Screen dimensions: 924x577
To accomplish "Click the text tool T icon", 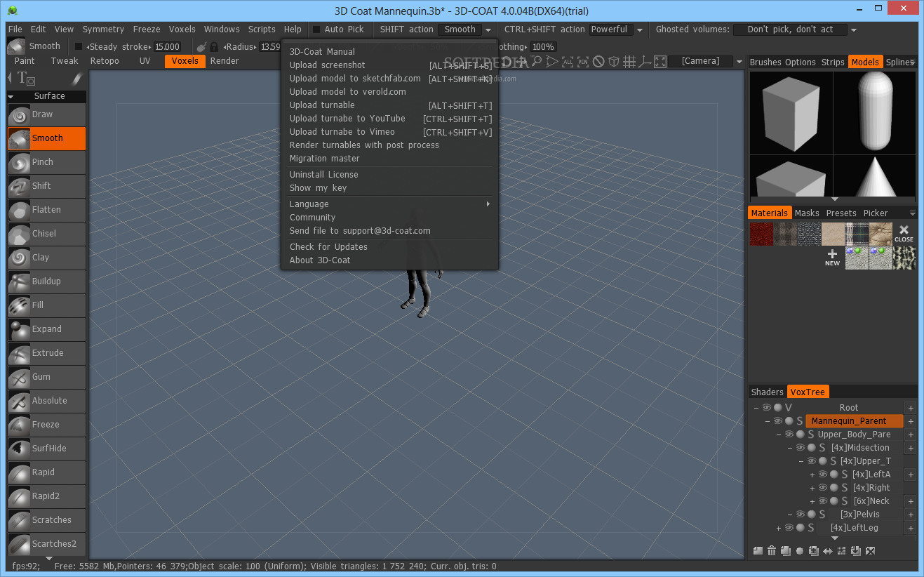I will [x=26, y=79].
